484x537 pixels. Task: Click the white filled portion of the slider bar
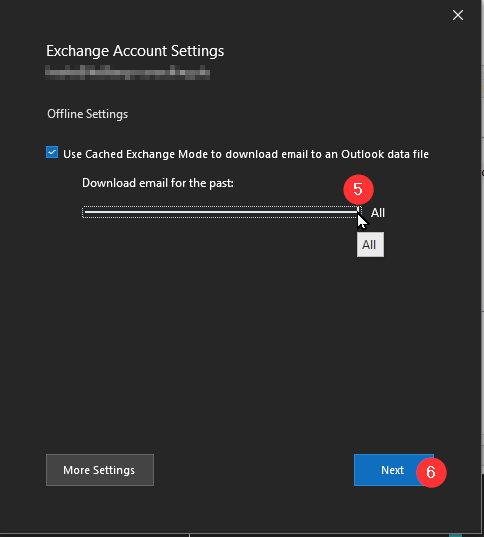(221, 212)
